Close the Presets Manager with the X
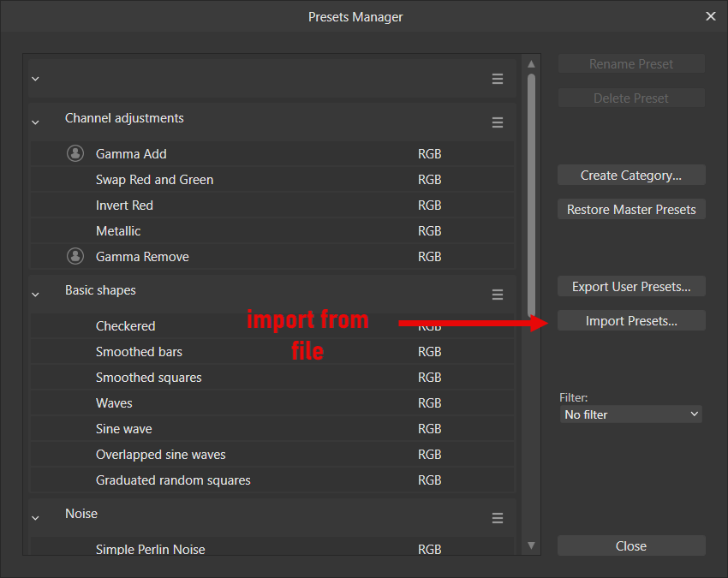This screenshot has height=578, width=728. (710, 16)
